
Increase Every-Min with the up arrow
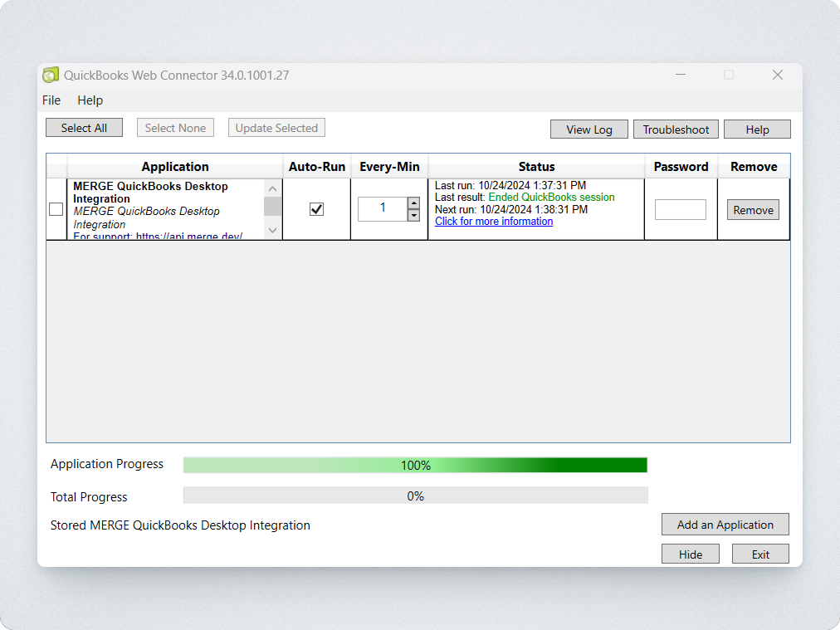pyautogui.click(x=413, y=203)
